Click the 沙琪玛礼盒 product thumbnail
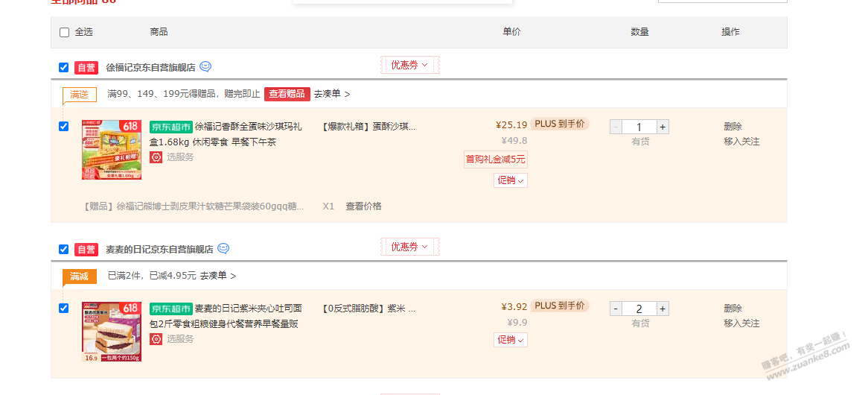868x395 pixels. pos(111,150)
